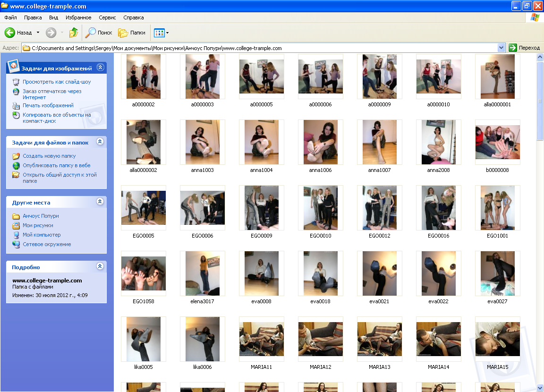The image size is (544, 392).
Task: Click the Опубликовать папку в вебе link
Action: [57, 165]
